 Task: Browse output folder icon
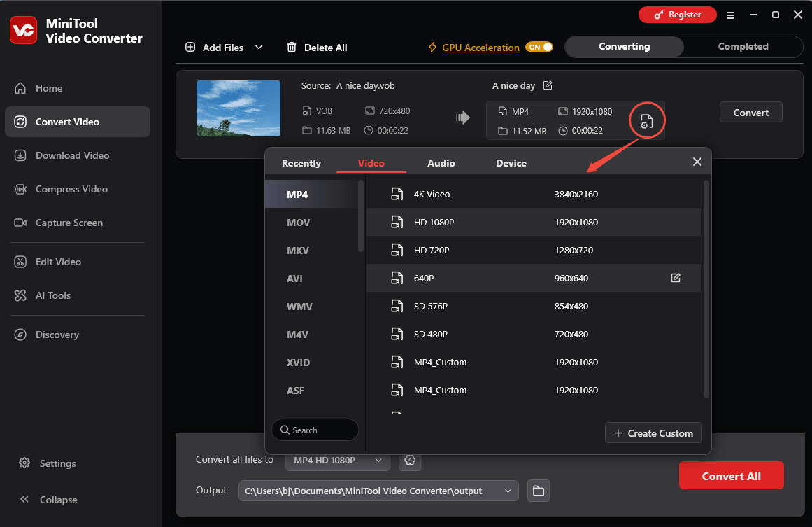pyautogui.click(x=539, y=491)
